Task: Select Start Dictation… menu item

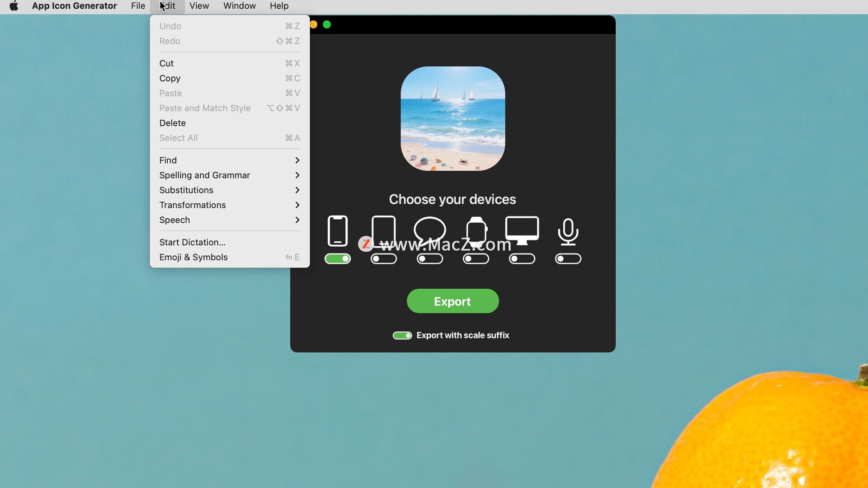Action: click(230, 242)
